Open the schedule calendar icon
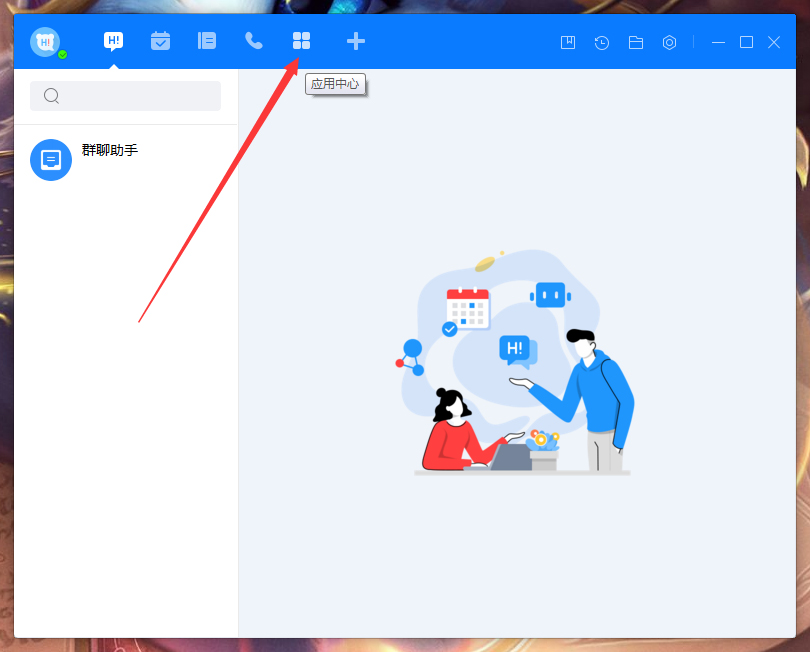 click(x=160, y=42)
